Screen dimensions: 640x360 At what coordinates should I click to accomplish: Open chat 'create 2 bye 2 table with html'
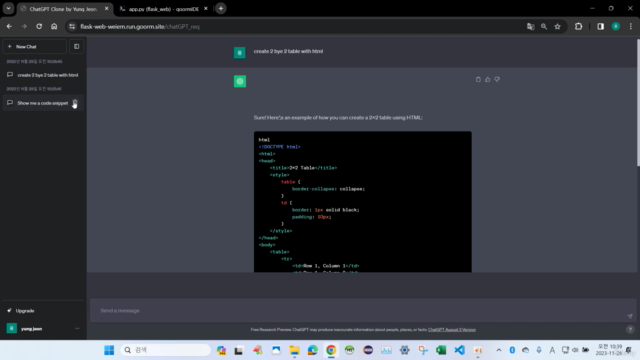43,75
